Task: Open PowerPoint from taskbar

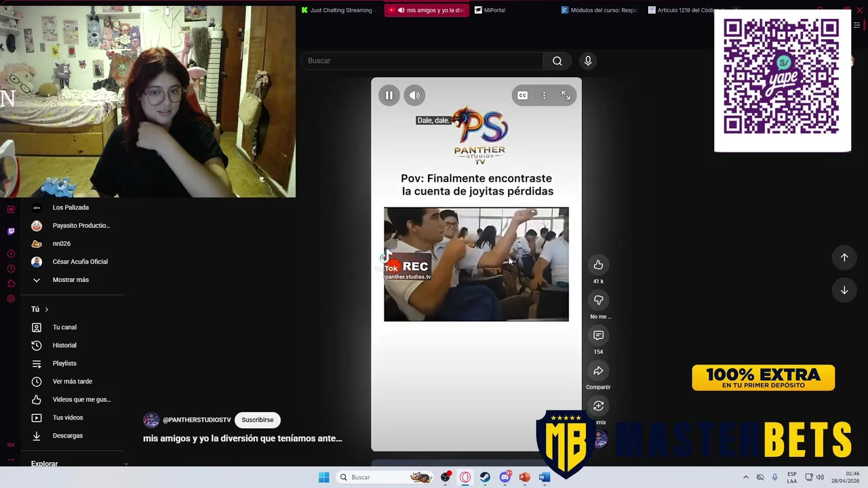Action: [524, 477]
